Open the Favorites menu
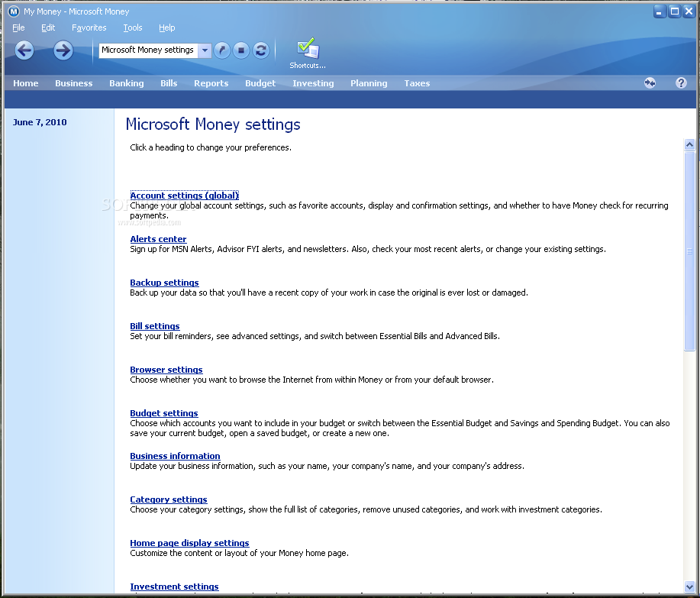Image resolution: width=700 pixels, height=598 pixels. click(89, 27)
